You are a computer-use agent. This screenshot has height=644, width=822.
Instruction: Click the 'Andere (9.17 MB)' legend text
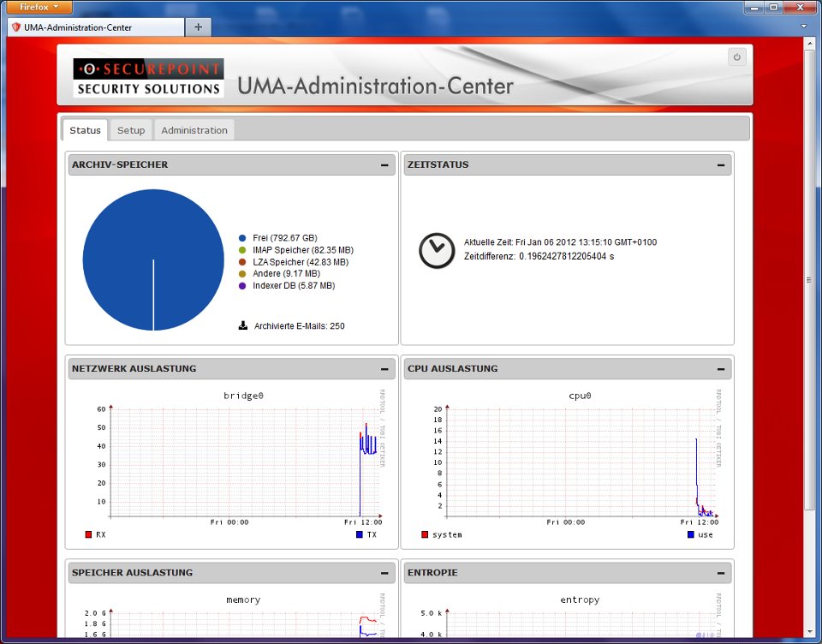coord(286,274)
